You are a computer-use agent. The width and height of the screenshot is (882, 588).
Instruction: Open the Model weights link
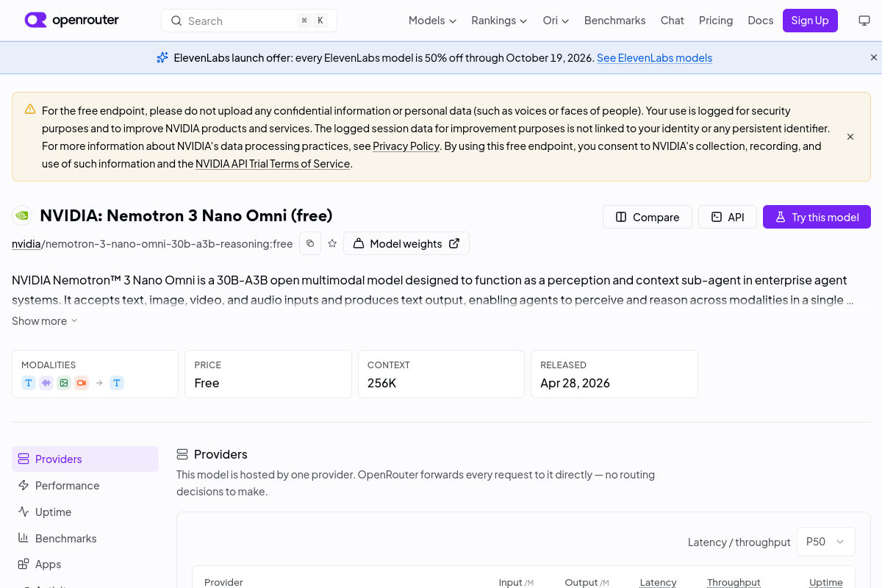click(x=406, y=243)
